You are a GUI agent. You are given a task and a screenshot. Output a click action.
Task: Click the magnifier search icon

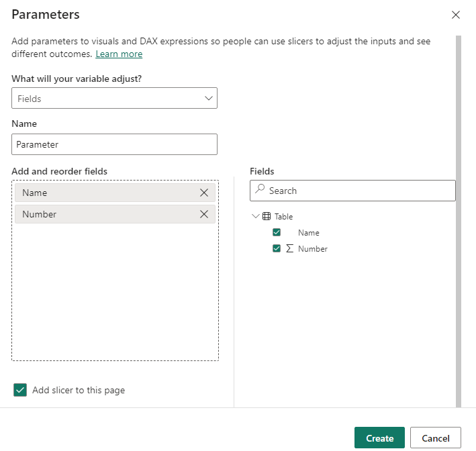[260, 189]
